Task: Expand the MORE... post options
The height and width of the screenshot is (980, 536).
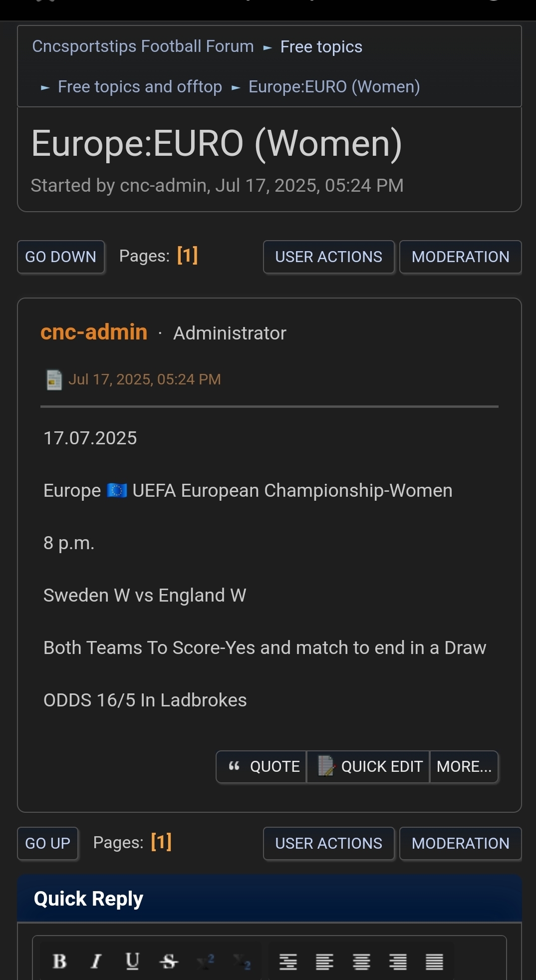Action: click(x=464, y=767)
